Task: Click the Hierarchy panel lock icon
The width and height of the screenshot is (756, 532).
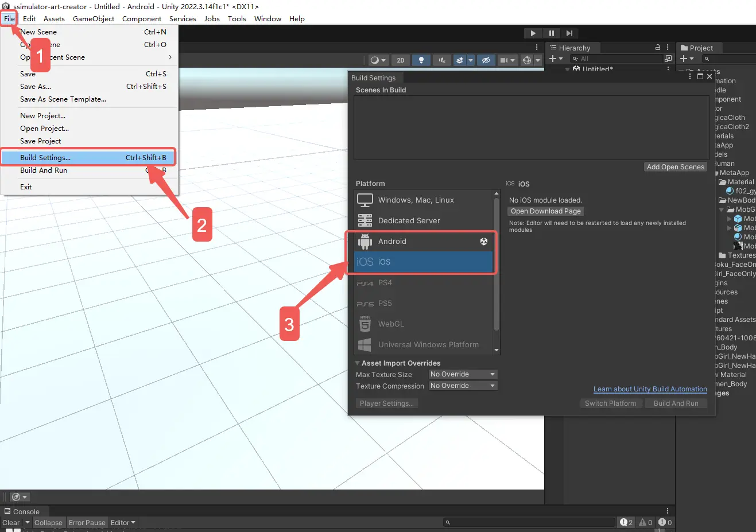Action: click(658, 48)
